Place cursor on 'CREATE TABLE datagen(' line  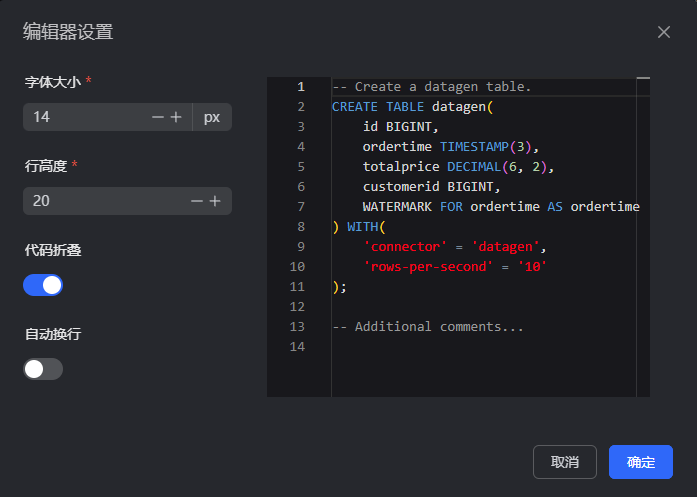click(413, 107)
